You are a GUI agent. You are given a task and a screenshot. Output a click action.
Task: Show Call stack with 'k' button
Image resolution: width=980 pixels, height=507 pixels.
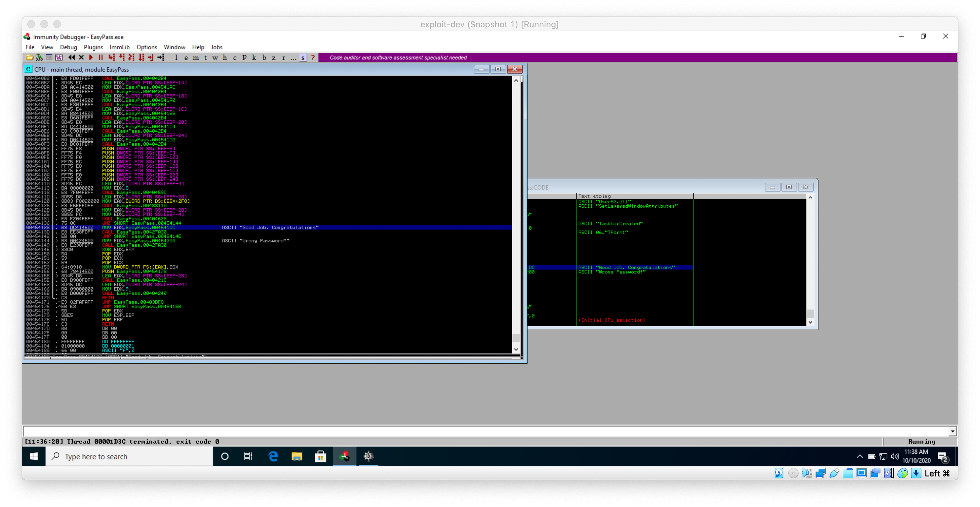(x=254, y=58)
